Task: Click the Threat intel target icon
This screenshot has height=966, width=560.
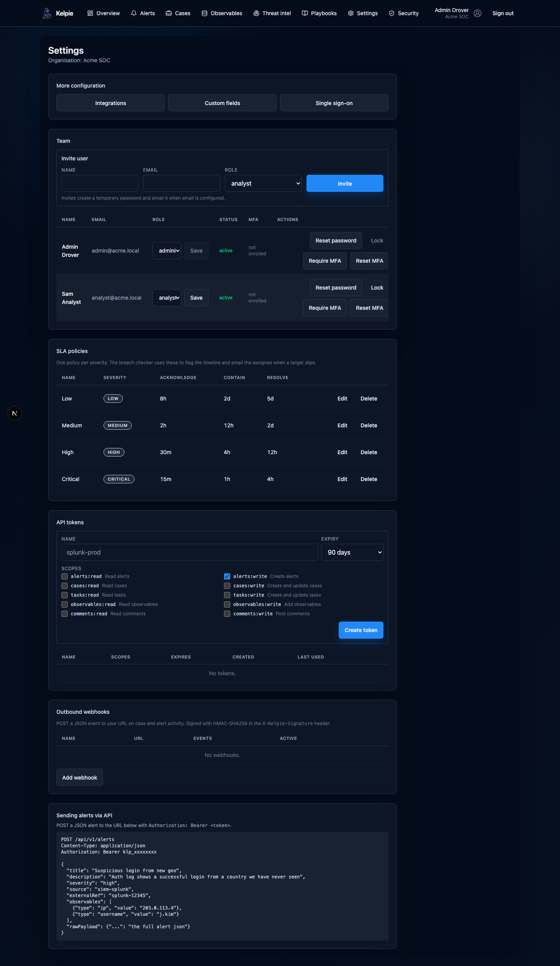Action: [x=256, y=13]
